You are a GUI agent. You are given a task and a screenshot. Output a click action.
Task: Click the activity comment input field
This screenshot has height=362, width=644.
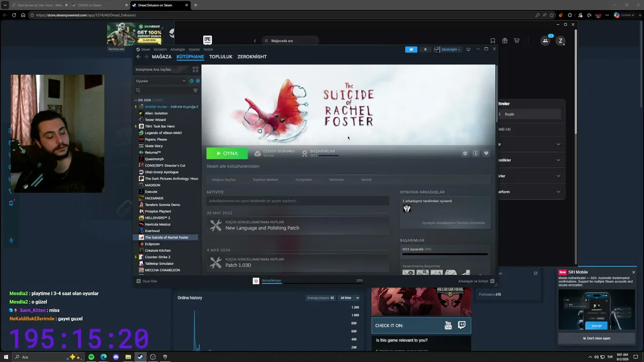(x=298, y=201)
